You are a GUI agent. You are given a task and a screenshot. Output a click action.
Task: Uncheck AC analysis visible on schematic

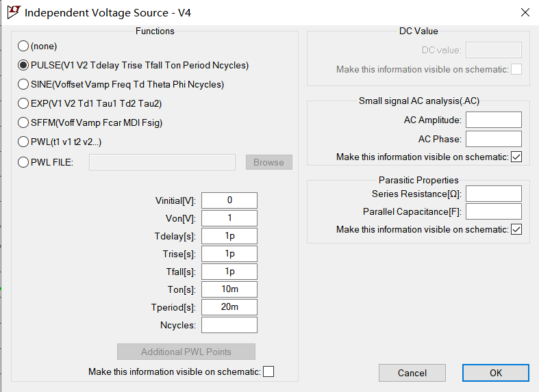[x=516, y=157]
